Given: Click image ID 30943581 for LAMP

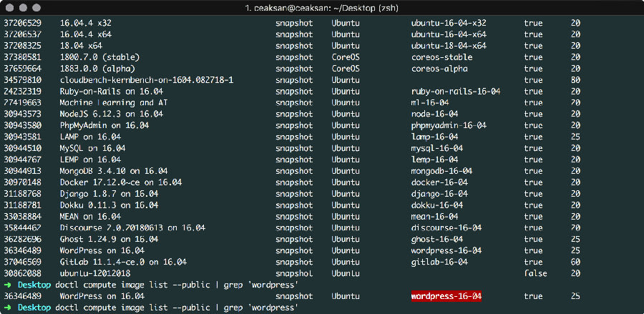Looking at the screenshot, I should tap(23, 137).
